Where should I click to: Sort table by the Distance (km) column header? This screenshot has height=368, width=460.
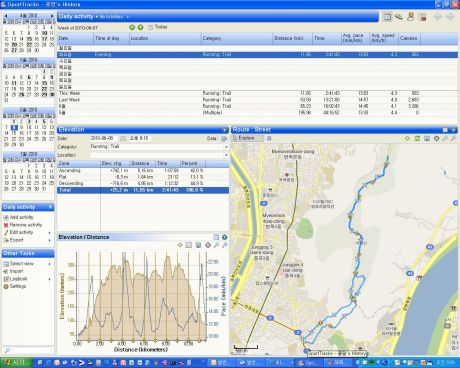292,38
